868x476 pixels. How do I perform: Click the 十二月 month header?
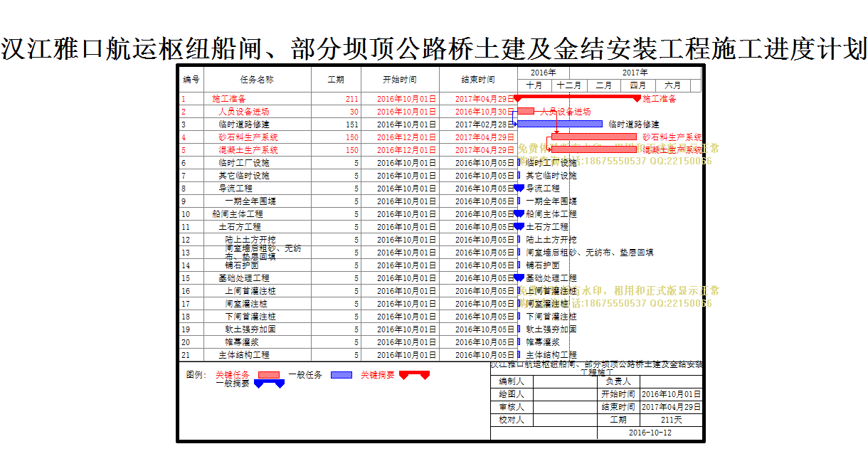pos(569,85)
